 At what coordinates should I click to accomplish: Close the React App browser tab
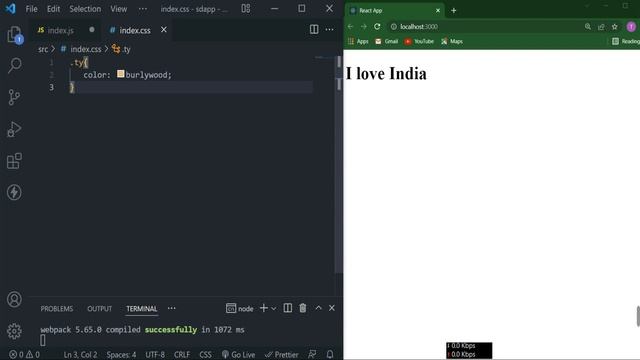tap(438, 11)
